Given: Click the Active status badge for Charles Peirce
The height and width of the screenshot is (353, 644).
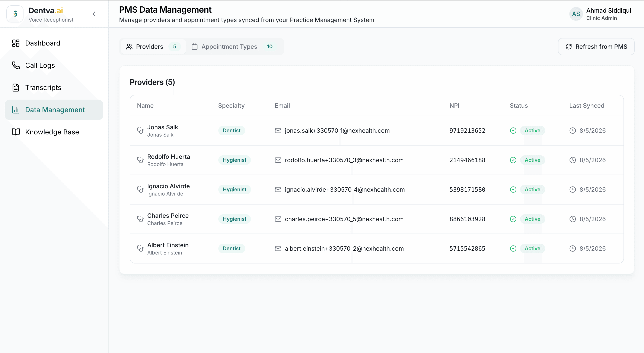Looking at the screenshot, I should [532, 219].
